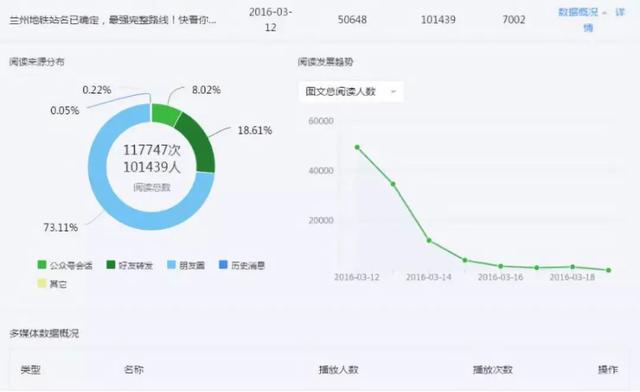Click the 40000 y-axis label
The height and width of the screenshot is (392, 640).
pyautogui.click(x=321, y=171)
